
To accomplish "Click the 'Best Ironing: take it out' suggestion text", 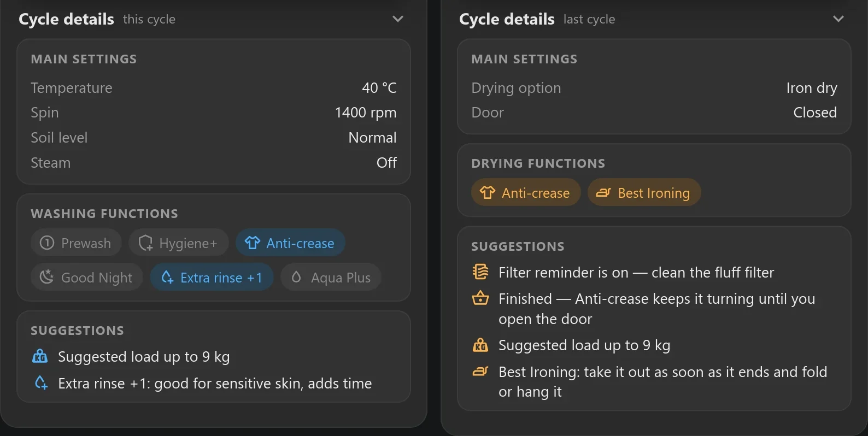I will pyautogui.click(x=662, y=382).
